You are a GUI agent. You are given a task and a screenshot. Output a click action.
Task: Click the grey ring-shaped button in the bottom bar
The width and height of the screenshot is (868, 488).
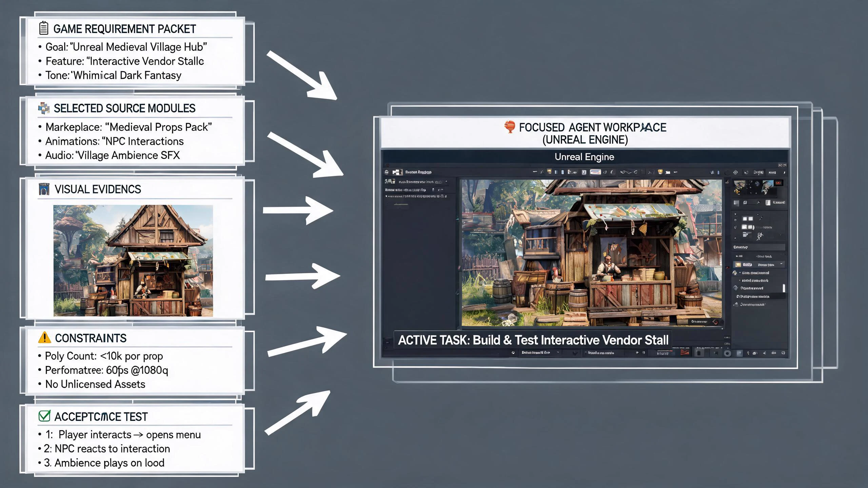click(x=727, y=353)
